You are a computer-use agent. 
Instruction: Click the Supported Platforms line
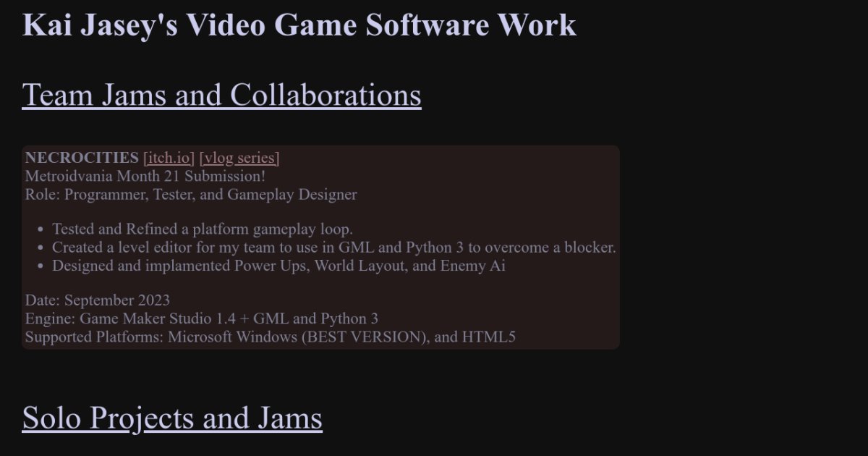270,337
